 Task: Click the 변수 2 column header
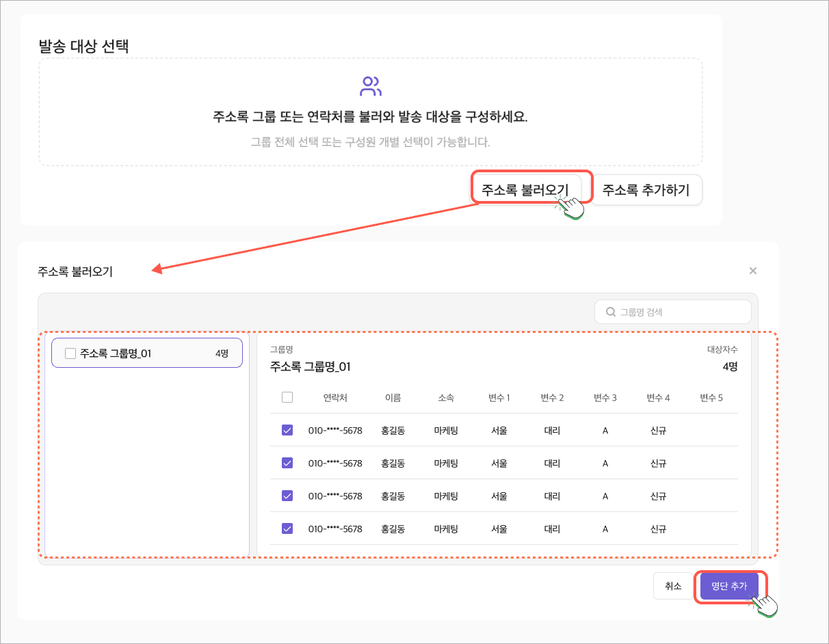(x=552, y=398)
